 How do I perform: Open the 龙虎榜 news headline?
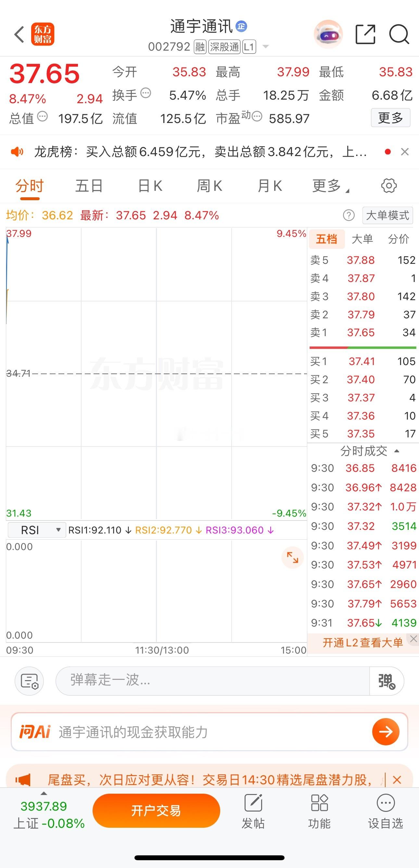200,152
